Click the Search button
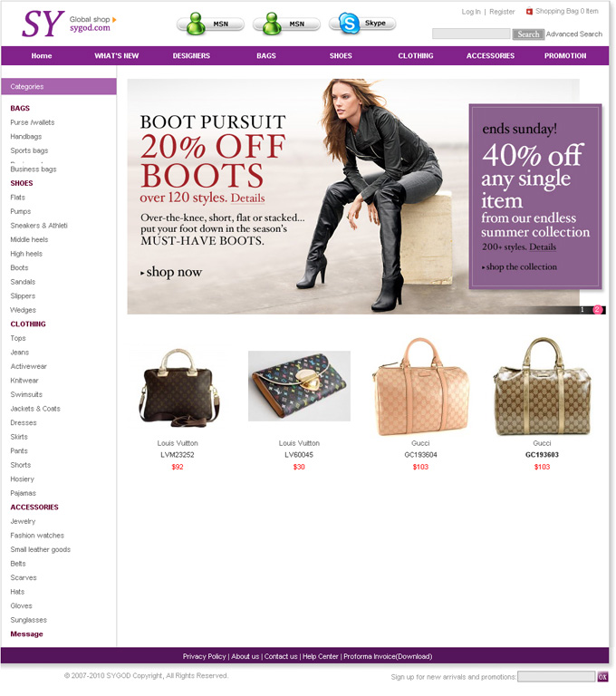 (528, 34)
